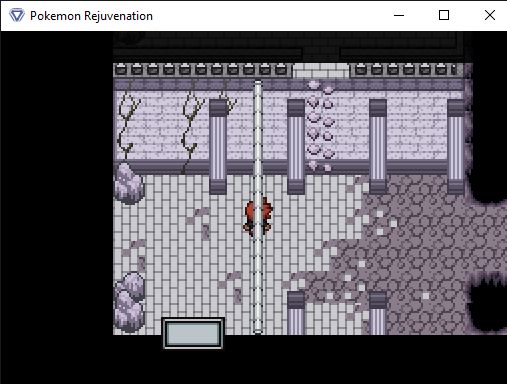Click the Pokemon Rejuvenation window title
Screen dimensions: 507x384
pyautogui.click(x=91, y=16)
